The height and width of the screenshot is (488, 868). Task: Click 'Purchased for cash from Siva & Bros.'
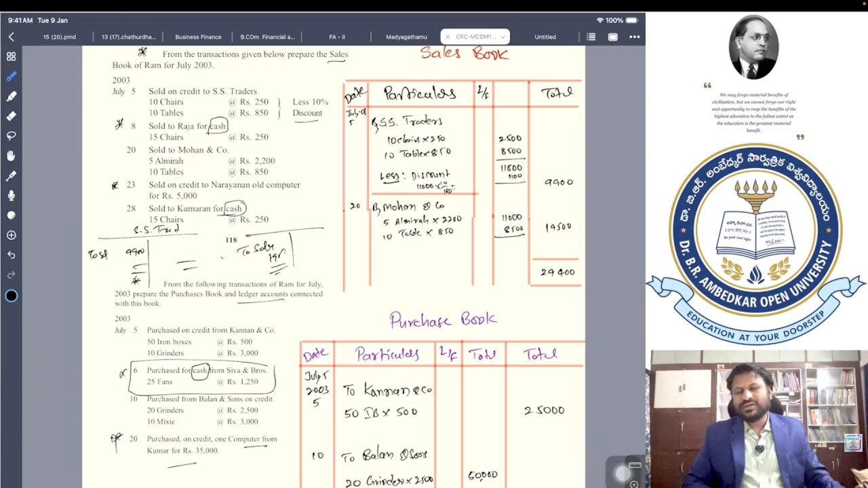click(x=207, y=370)
